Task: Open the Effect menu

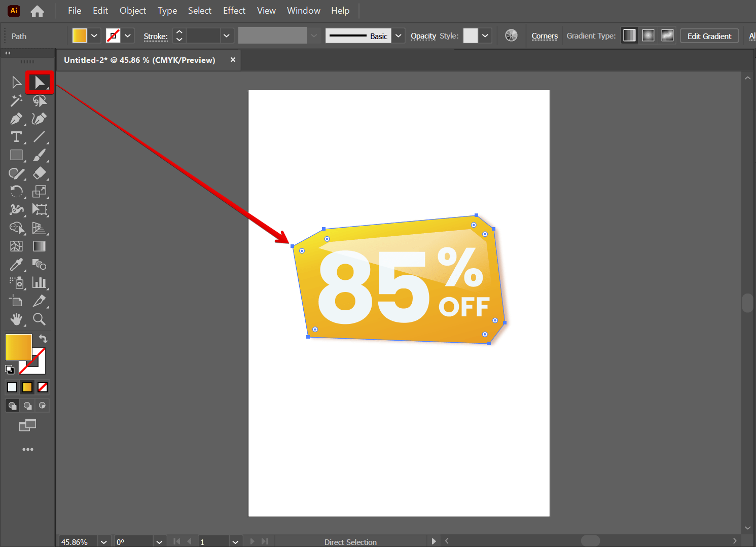Action: [234, 10]
